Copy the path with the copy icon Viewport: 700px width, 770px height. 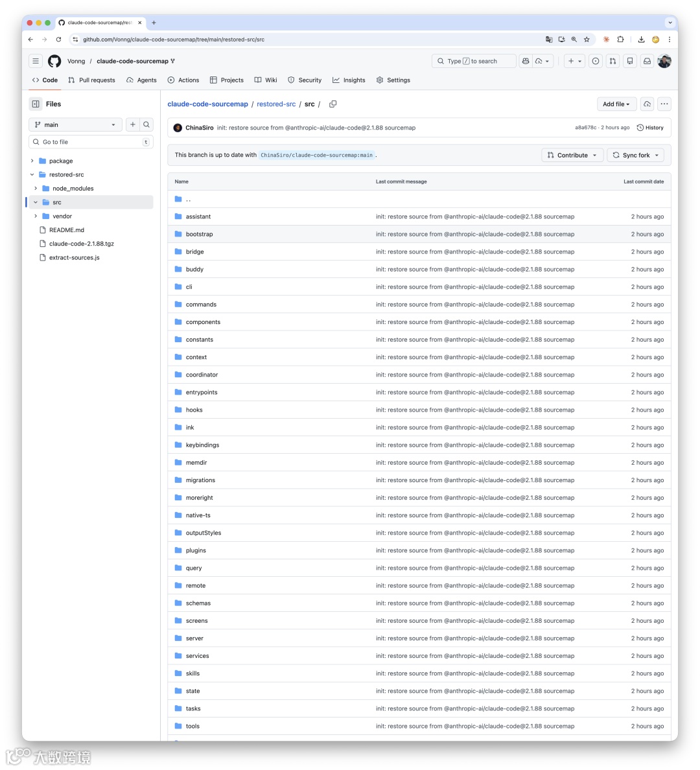pos(332,104)
